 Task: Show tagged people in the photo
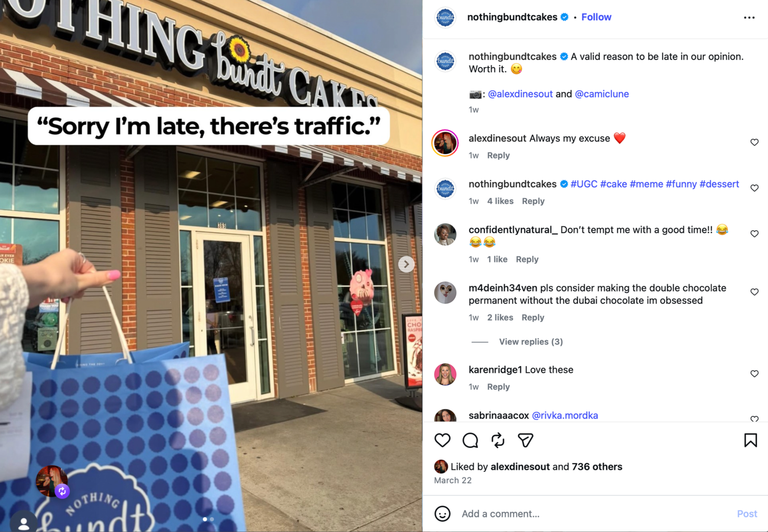coord(24,522)
